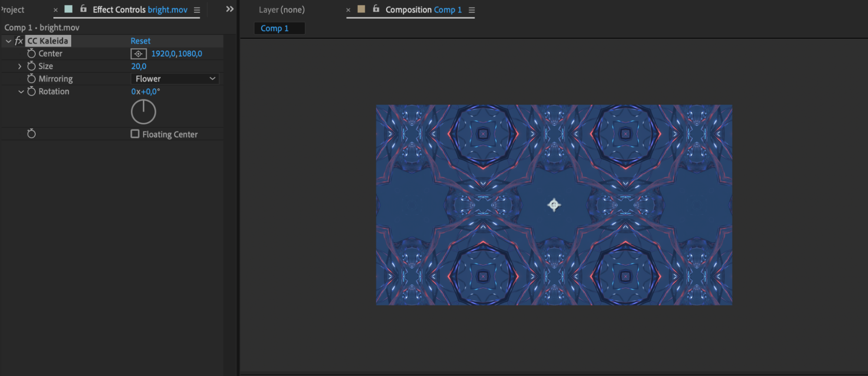Click the Size stopwatch icon

click(31, 66)
